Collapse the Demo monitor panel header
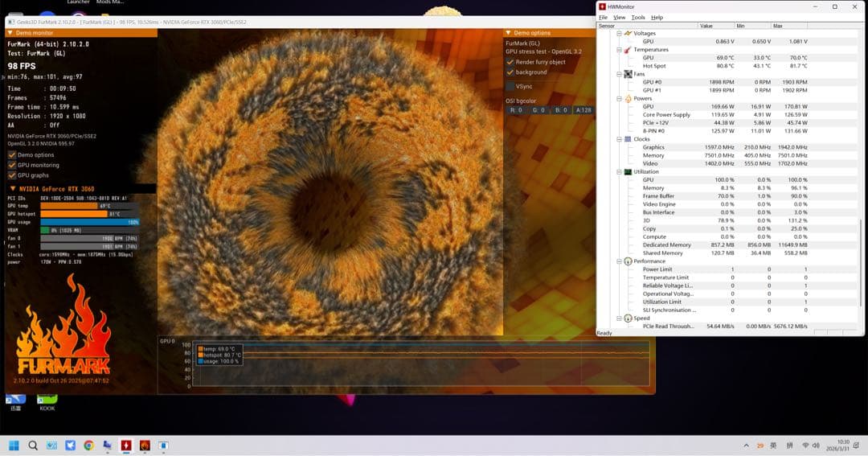This screenshot has height=456, width=868. (81, 33)
